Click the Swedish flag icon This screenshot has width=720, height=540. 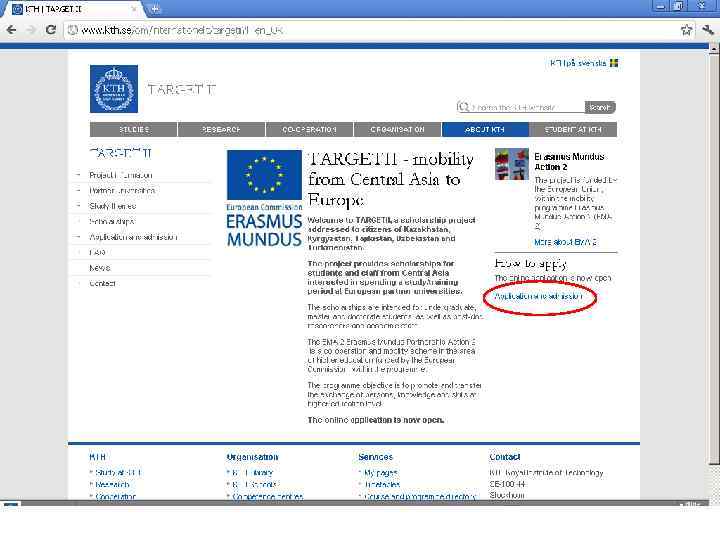tap(614, 63)
